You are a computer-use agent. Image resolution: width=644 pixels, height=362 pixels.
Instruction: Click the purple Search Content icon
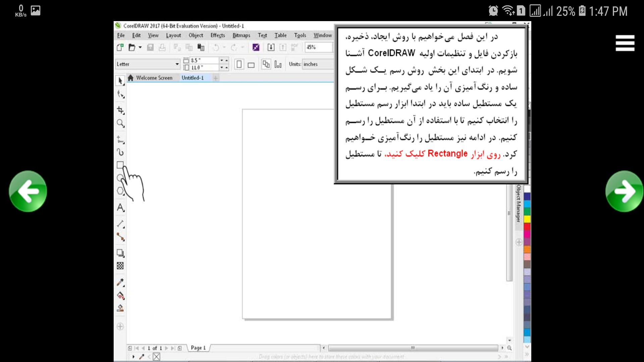(256, 47)
